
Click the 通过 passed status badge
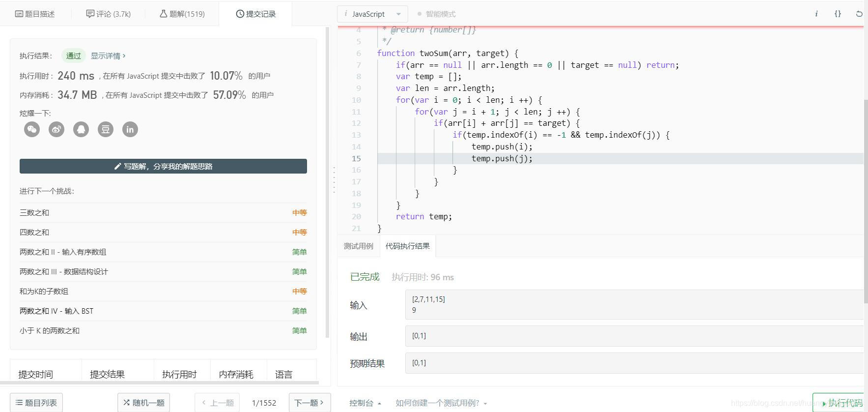pos(73,56)
